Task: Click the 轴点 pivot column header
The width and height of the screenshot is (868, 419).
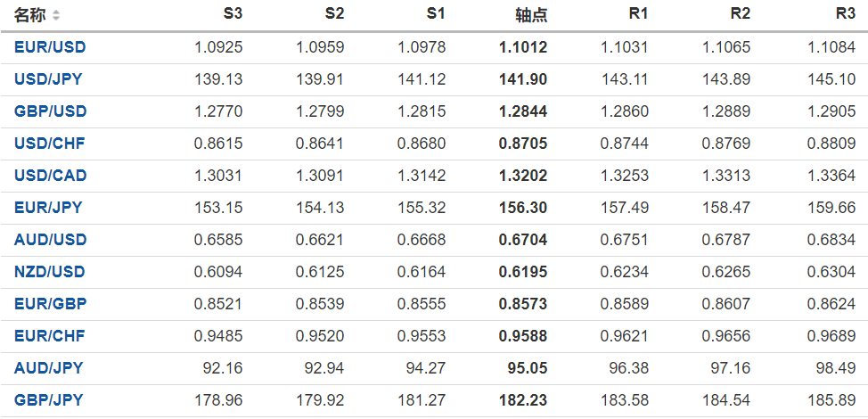Action: [531, 15]
